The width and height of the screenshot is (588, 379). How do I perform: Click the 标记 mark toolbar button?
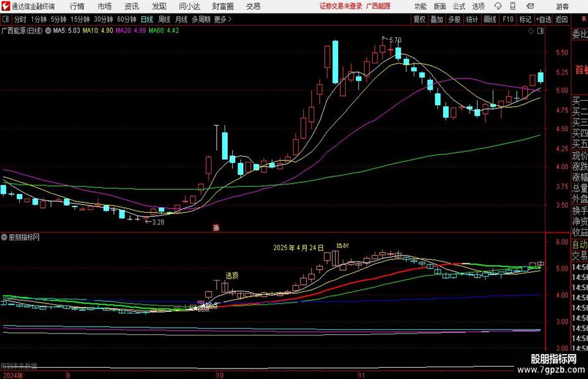pos(525,19)
